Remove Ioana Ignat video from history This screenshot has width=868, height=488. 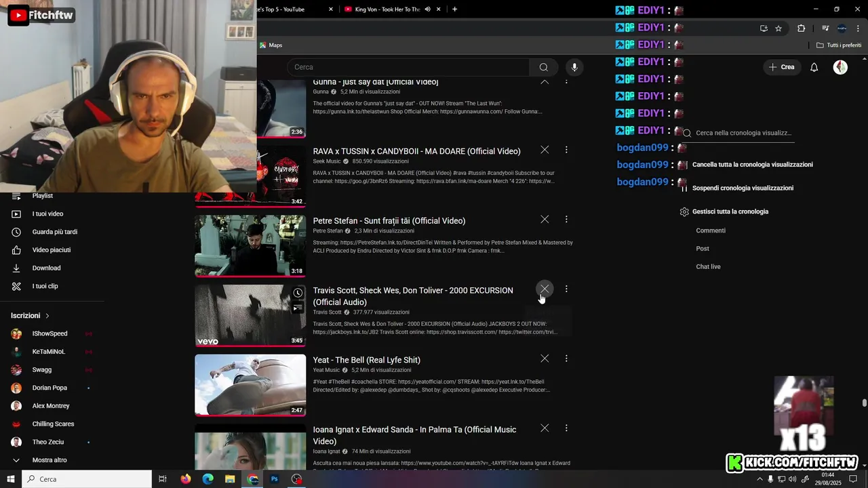coord(545,428)
